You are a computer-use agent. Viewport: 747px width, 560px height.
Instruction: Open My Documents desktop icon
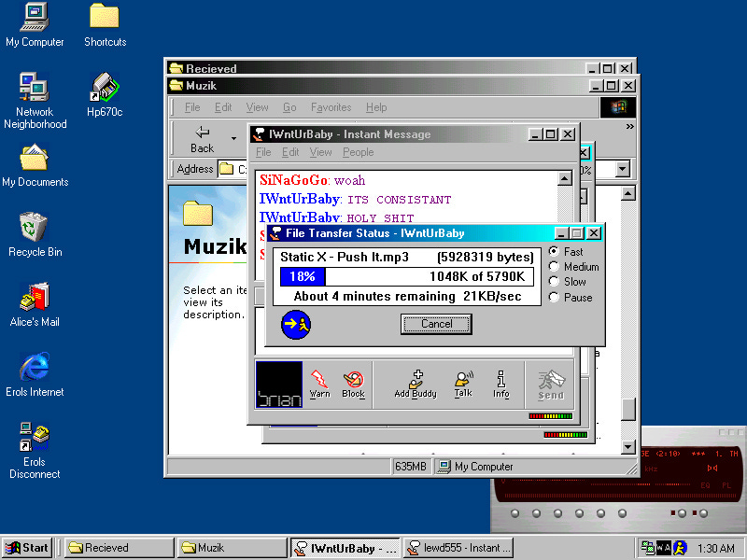click(35, 165)
